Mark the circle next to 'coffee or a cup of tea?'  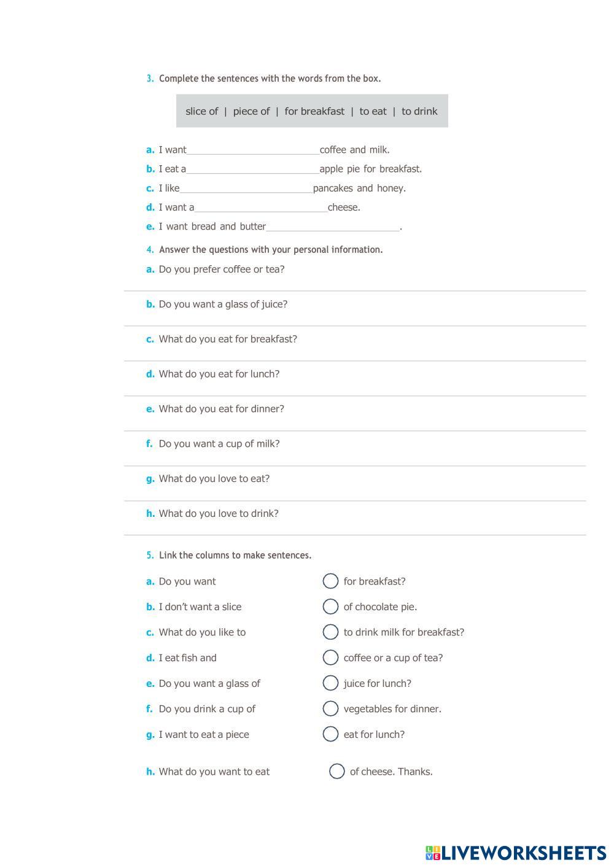pyautogui.click(x=330, y=657)
